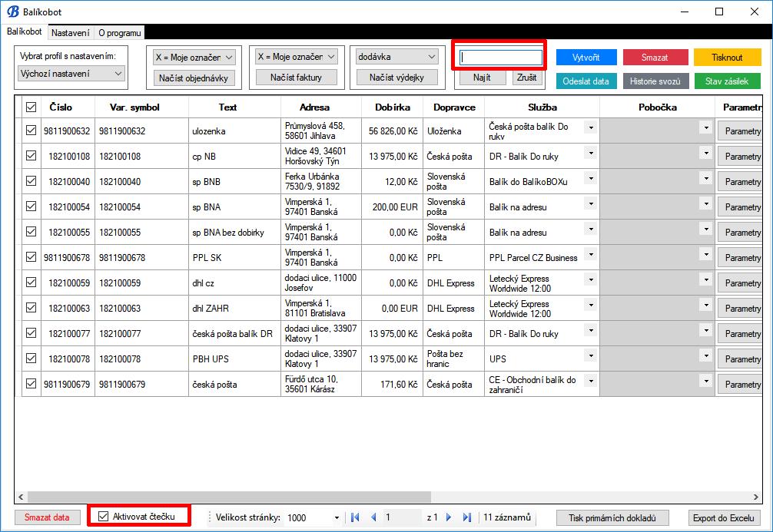Click Načíst faktury button
This screenshot has height=532, width=773.
(x=297, y=78)
